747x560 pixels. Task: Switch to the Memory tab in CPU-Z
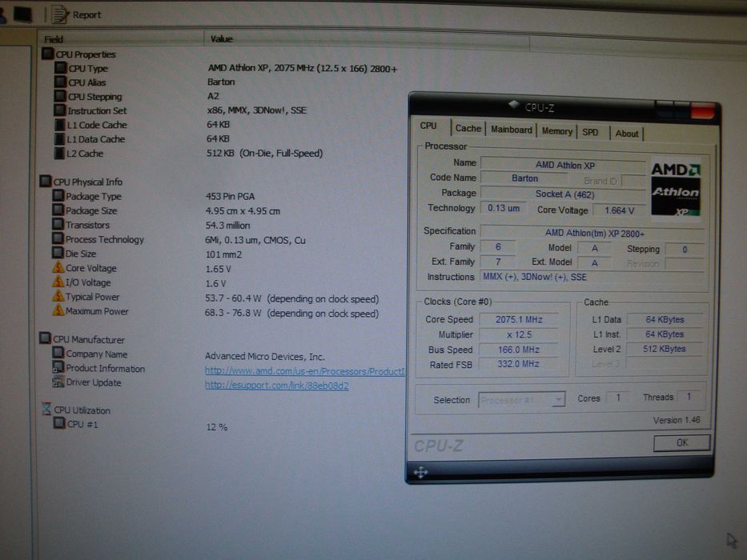[x=557, y=131]
